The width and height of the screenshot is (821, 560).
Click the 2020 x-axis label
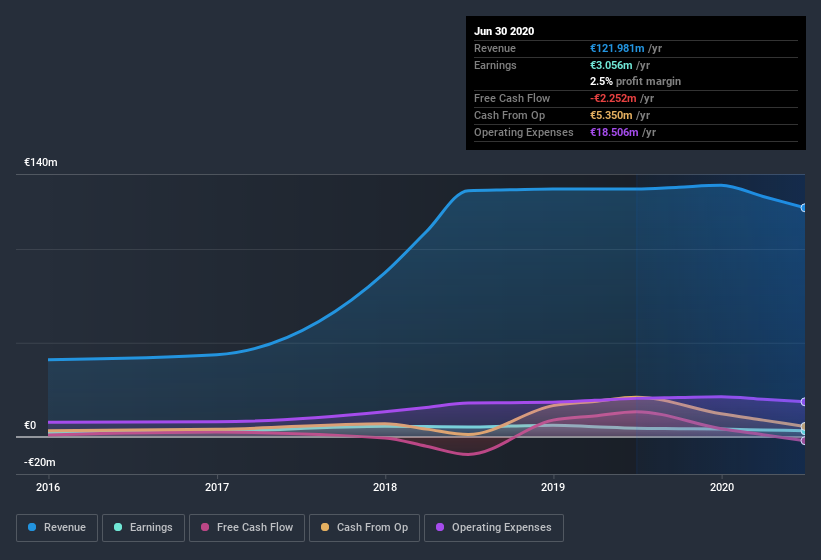click(x=722, y=487)
